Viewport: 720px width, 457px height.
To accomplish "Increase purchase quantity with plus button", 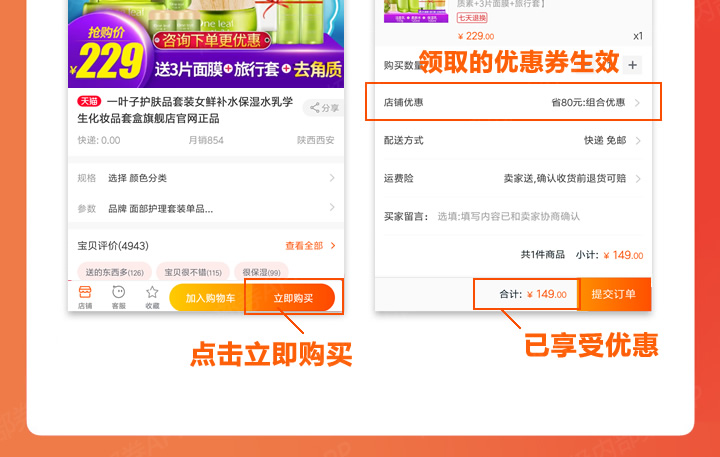I will coord(632,65).
